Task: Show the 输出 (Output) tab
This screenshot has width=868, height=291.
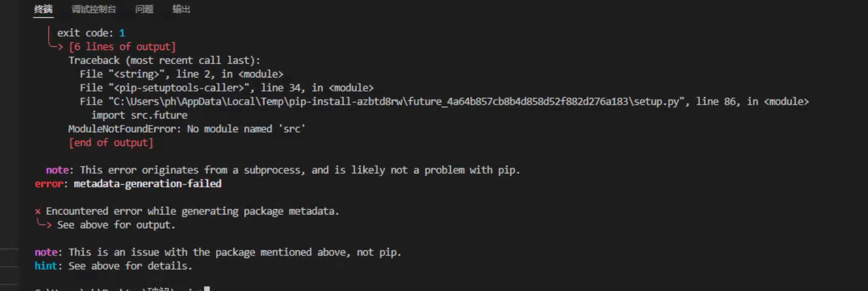Action: point(181,9)
